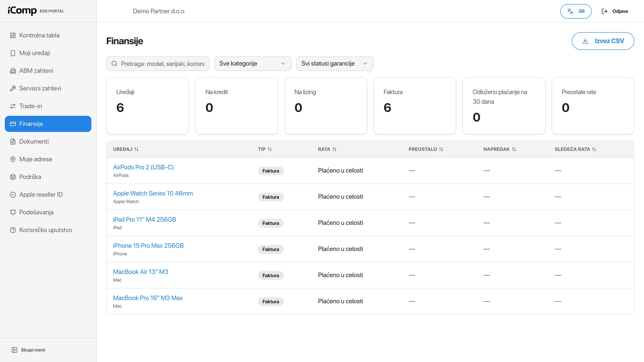The width and height of the screenshot is (644, 362).
Task: Click the Moji uređaji device icon
Action: click(13, 53)
